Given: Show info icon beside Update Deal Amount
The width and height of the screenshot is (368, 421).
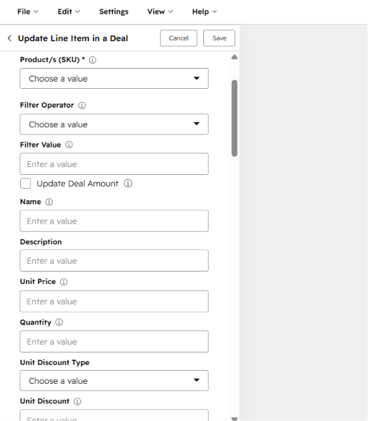Looking at the screenshot, I should point(128,183).
